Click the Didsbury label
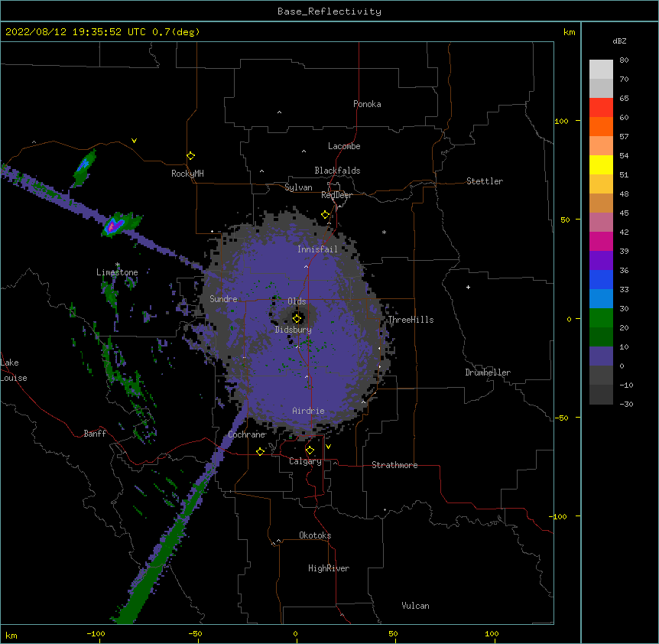Screen dimensions: 659x644 [294, 330]
